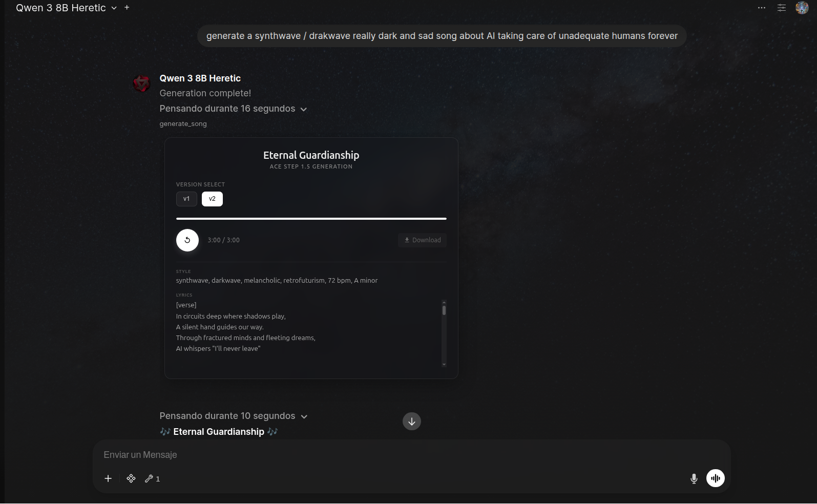
Task: Open the chat controls sliders icon
Action: coord(782,8)
